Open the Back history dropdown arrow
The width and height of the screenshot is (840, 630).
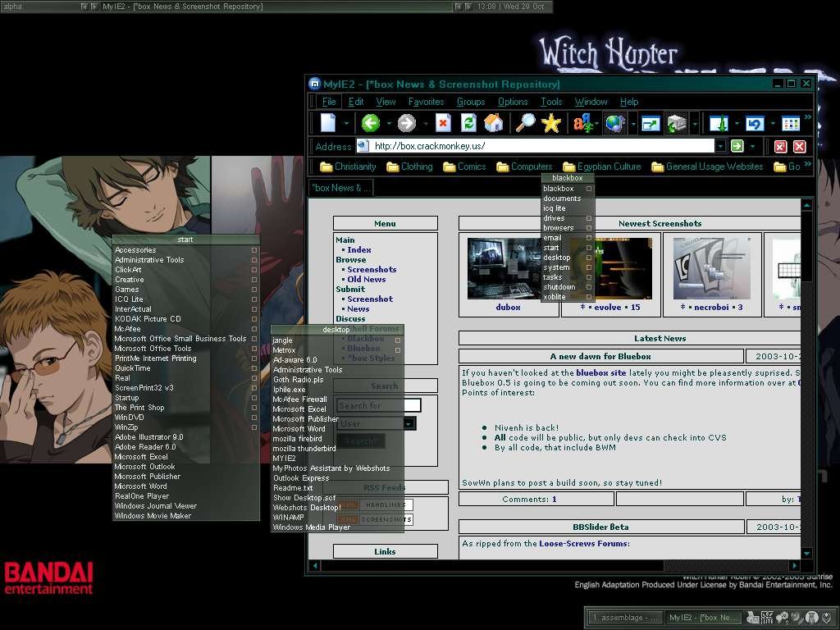pos(389,124)
